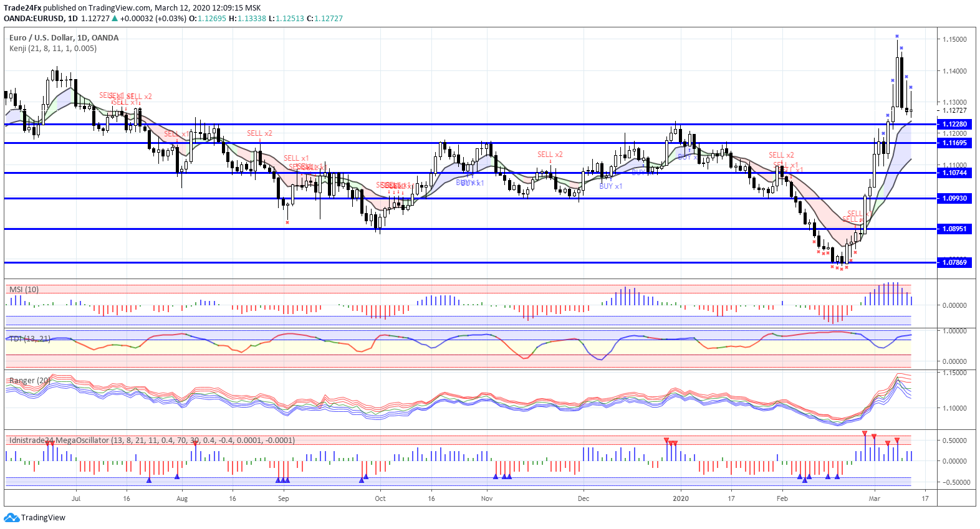Click the 1.14000 price scale value
Screen dimensions: 980x529
[x=954, y=71]
